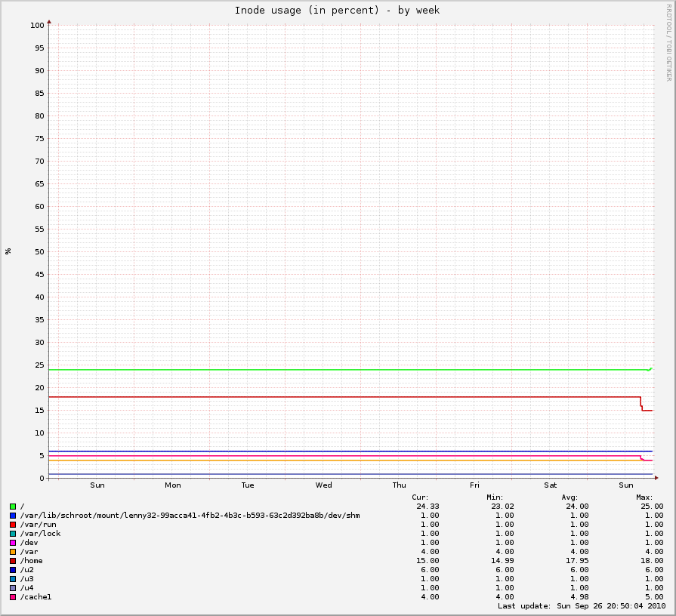Image resolution: width=676 pixels, height=616 pixels.
Task: Click the 'Avg:' column header
Action: click(x=570, y=497)
